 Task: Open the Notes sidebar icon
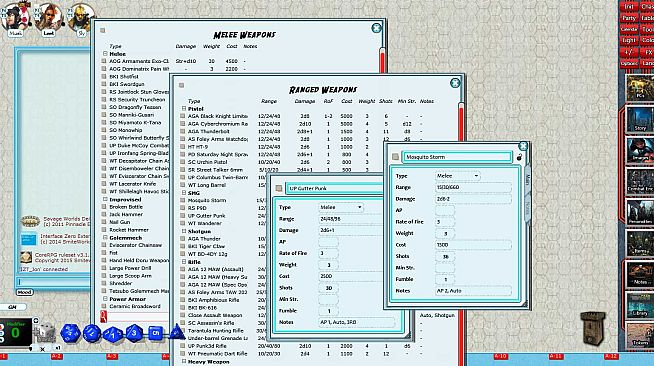click(639, 273)
